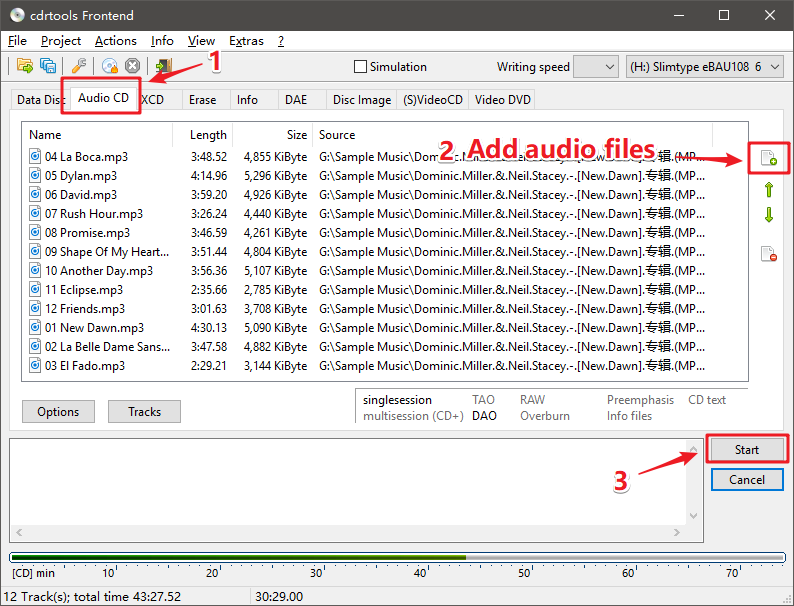Move track down with green arrow

click(769, 215)
